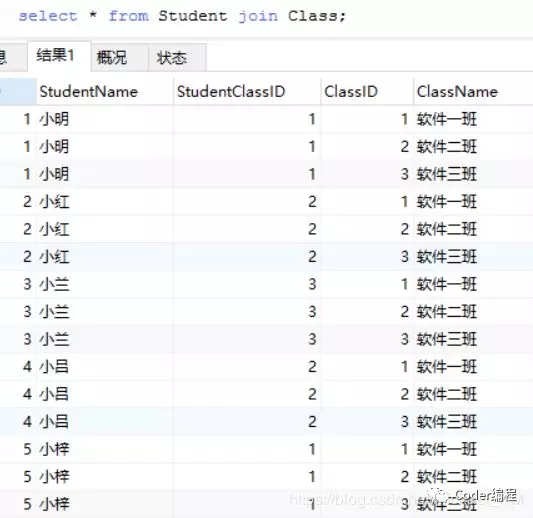Click 软件二班 in the 小梓 row
This screenshot has width=533, height=518.
pyautogui.click(x=447, y=477)
